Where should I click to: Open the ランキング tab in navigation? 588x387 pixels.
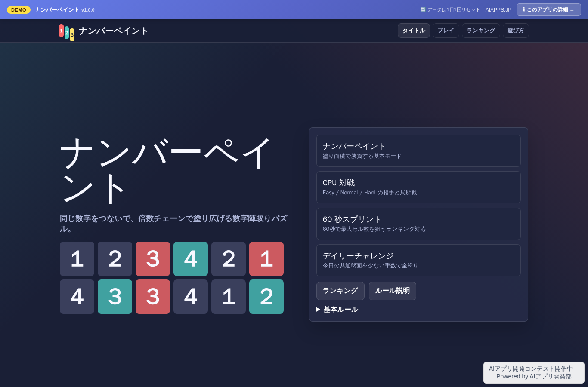tap(481, 31)
